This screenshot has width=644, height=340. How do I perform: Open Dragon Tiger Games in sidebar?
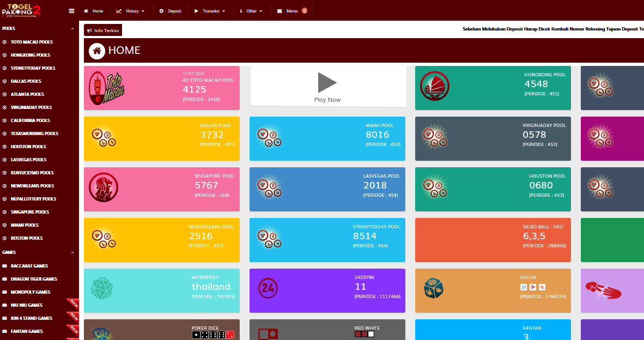[x=34, y=279]
